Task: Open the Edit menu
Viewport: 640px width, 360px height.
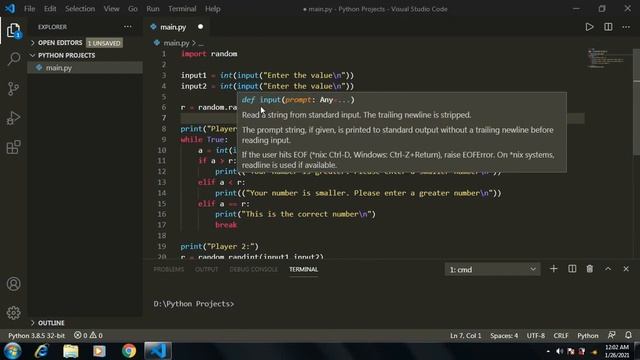Action: pyautogui.click(x=50, y=9)
